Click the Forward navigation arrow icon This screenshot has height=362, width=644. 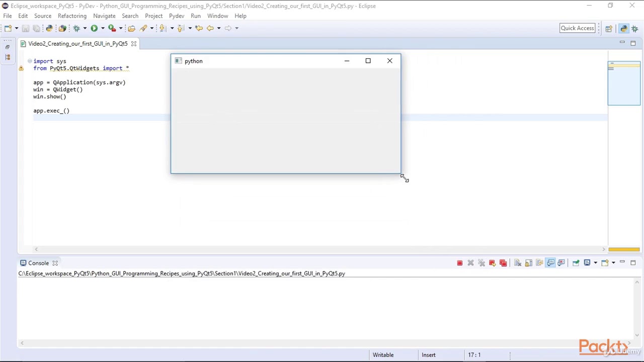pyautogui.click(x=228, y=28)
